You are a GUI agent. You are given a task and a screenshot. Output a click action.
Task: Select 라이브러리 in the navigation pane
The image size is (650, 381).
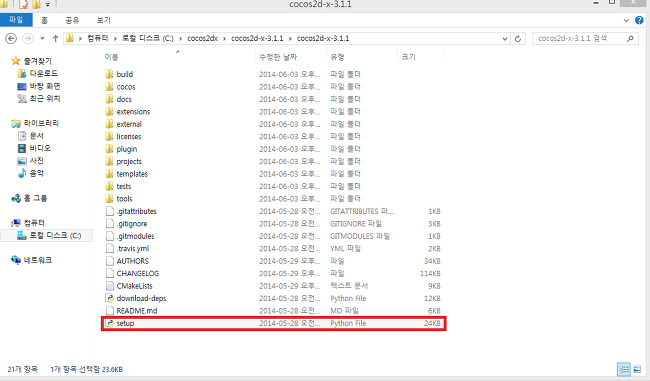pos(41,123)
